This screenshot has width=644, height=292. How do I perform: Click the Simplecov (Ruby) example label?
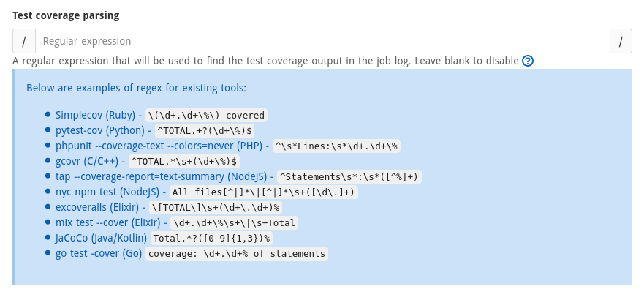tap(95, 115)
